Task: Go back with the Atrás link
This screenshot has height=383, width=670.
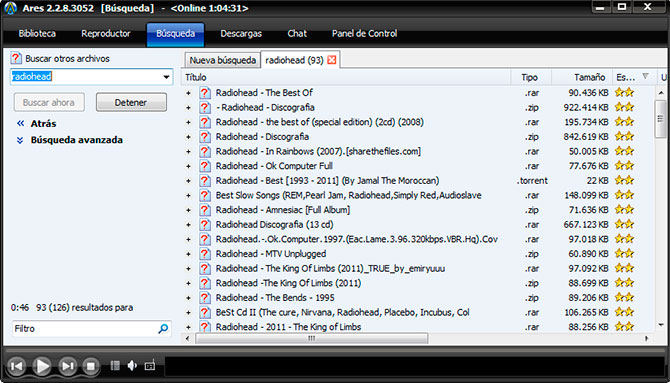Action: pyautogui.click(x=43, y=124)
